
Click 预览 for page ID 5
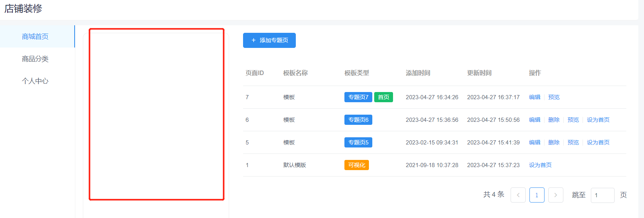573,143
